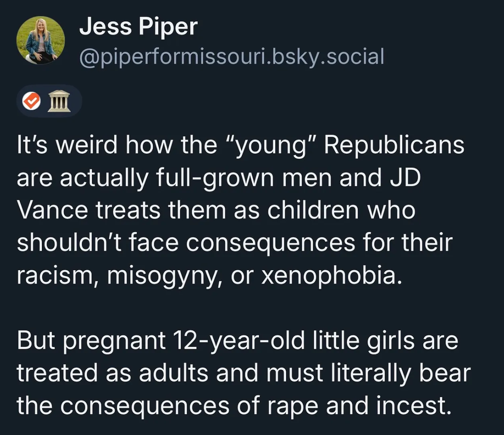This screenshot has width=504, height=435.
Task: Click the word Republicans in the post
Action: [394, 145]
